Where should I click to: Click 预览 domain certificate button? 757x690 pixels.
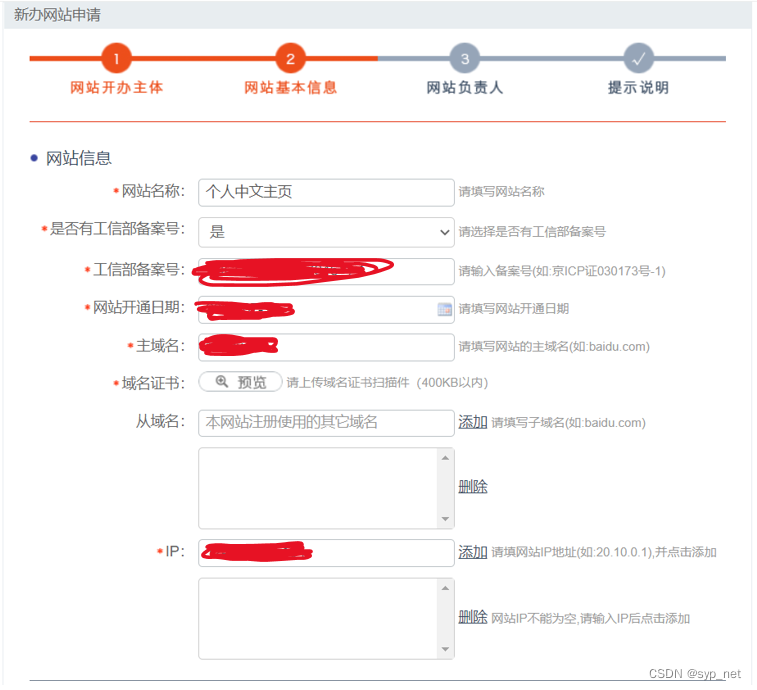tap(240, 382)
